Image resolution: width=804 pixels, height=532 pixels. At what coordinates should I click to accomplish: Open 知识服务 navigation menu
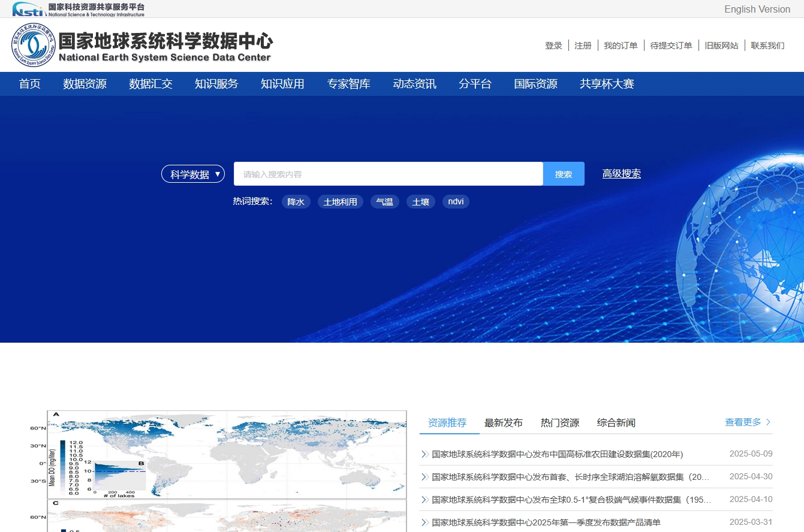[x=216, y=84]
